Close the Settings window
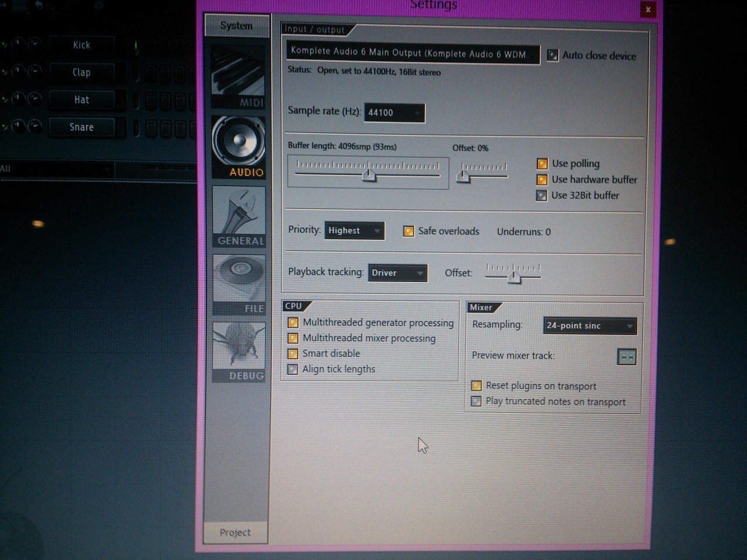Image resolution: width=747 pixels, height=560 pixels. pyautogui.click(x=648, y=9)
